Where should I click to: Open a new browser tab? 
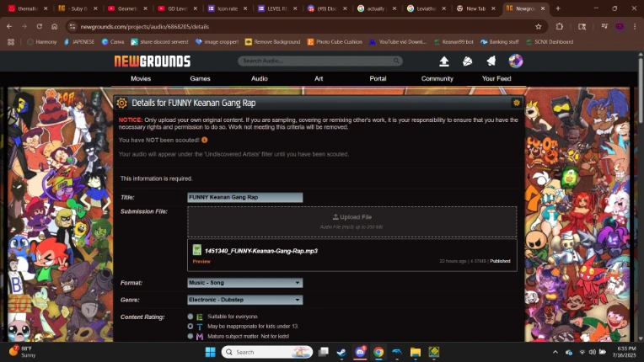[x=558, y=8]
